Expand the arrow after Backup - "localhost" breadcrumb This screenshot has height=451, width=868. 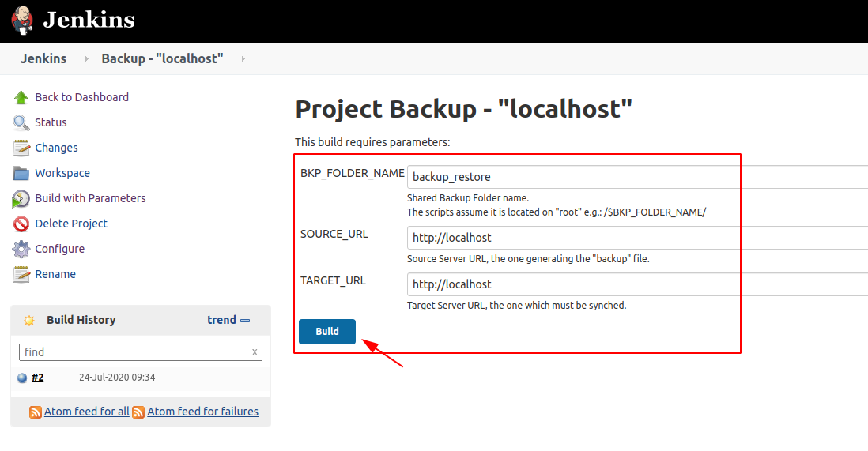(x=243, y=59)
